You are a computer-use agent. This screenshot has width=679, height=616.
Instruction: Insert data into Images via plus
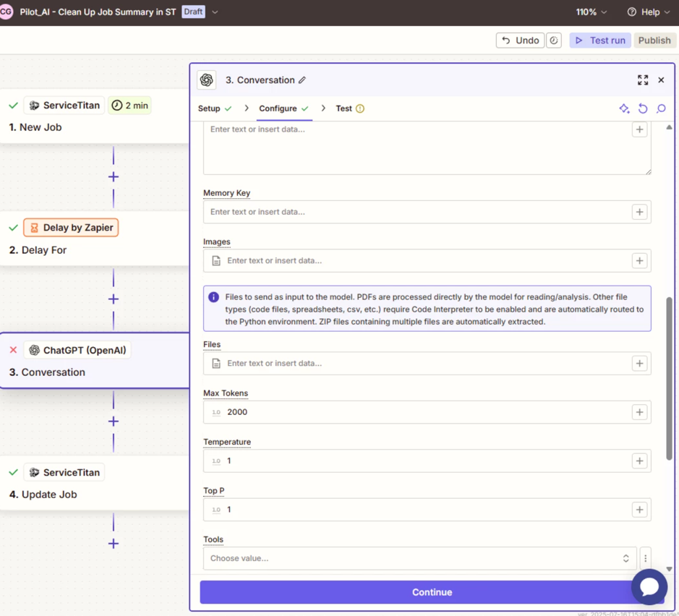[639, 260]
